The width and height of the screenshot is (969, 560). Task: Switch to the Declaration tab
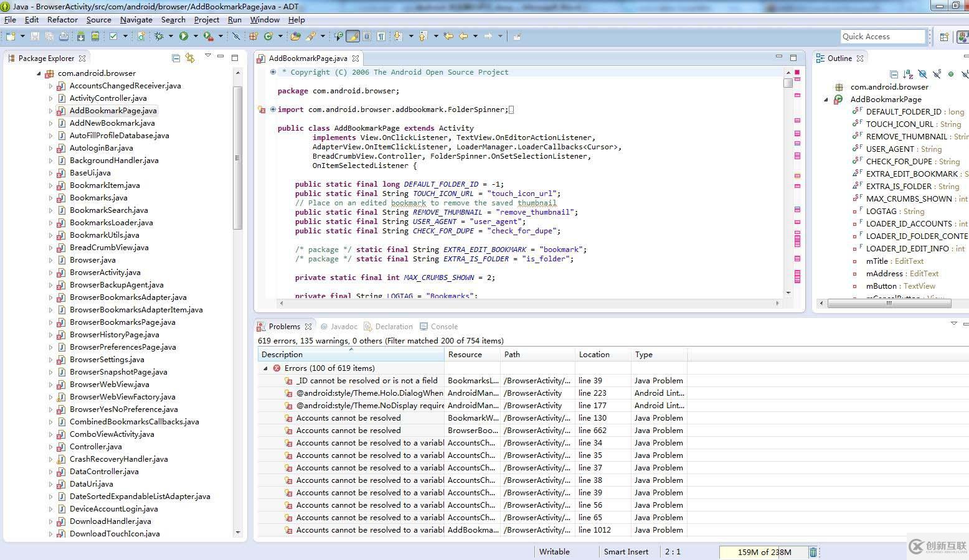coord(388,327)
